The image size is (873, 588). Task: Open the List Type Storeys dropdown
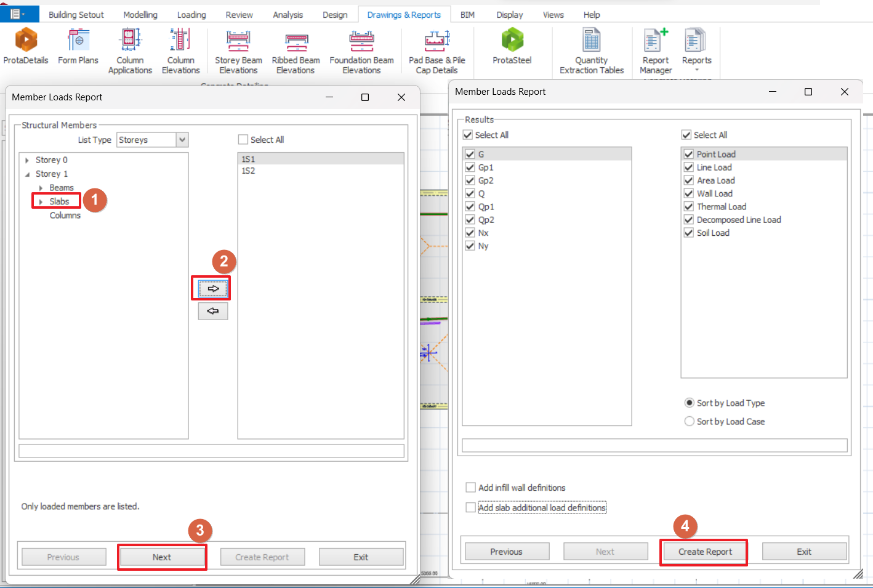(x=182, y=140)
